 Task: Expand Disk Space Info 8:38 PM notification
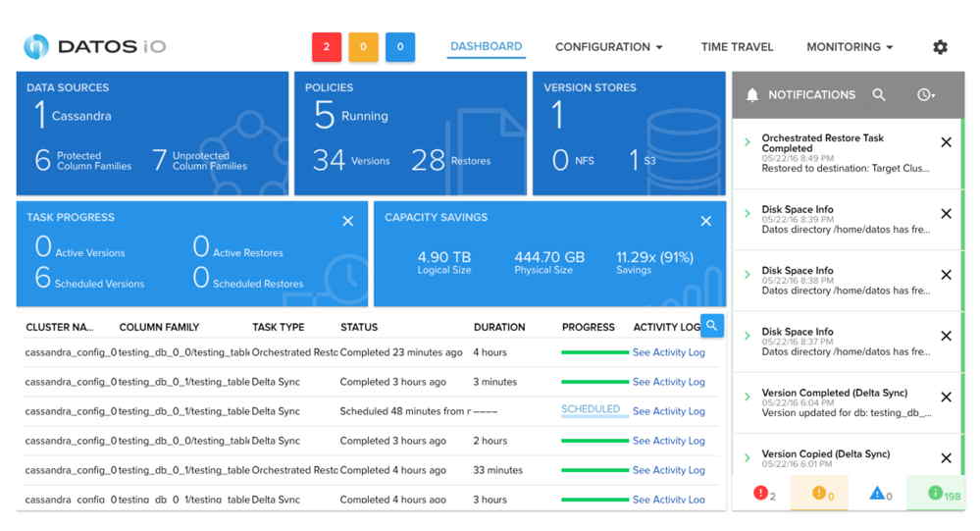click(748, 275)
